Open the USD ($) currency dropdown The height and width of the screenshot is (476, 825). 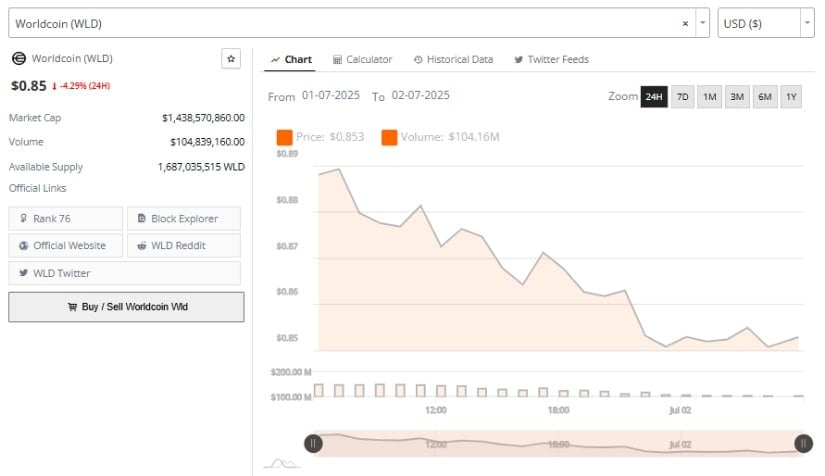point(807,23)
